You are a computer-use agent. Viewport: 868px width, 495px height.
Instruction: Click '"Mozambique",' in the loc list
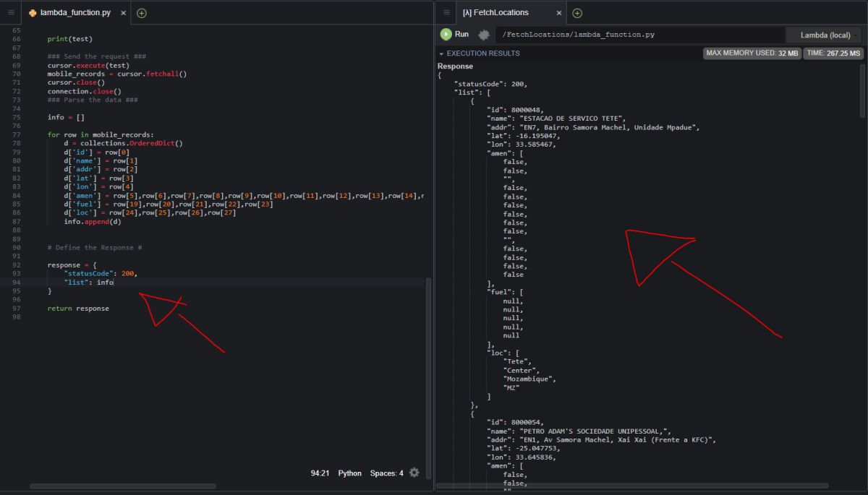tap(530, 379)
